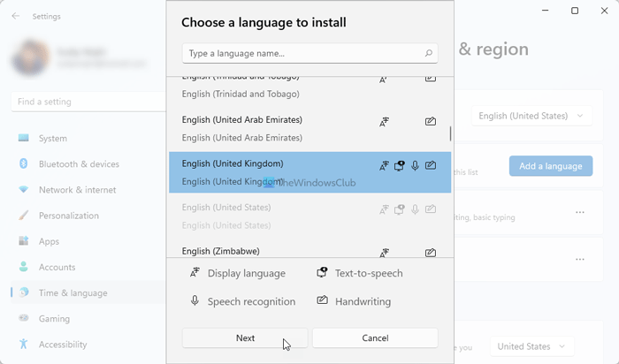Open the United States country dropdown

point(532,347)
